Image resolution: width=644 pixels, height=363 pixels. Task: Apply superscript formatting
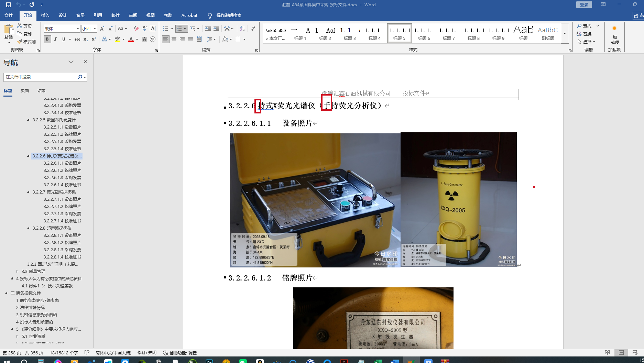(94, 39)
